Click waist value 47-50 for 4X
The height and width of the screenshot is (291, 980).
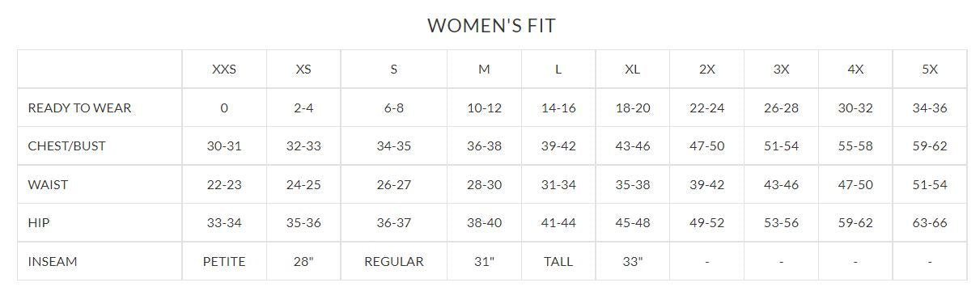855,185
